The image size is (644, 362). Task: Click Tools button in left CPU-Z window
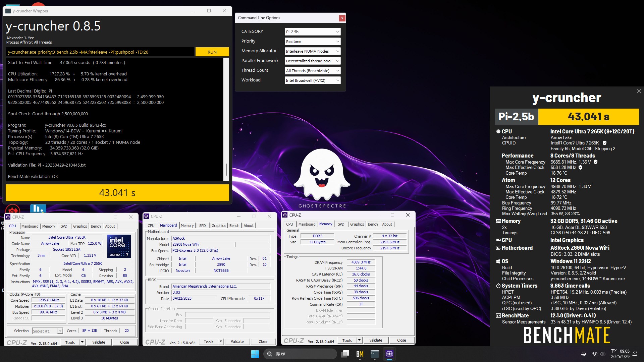coord(70,342)
